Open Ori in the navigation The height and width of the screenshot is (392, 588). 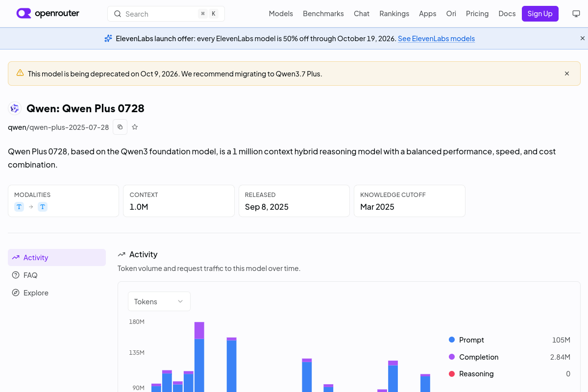pyautogui.click(x=451, y=14)
